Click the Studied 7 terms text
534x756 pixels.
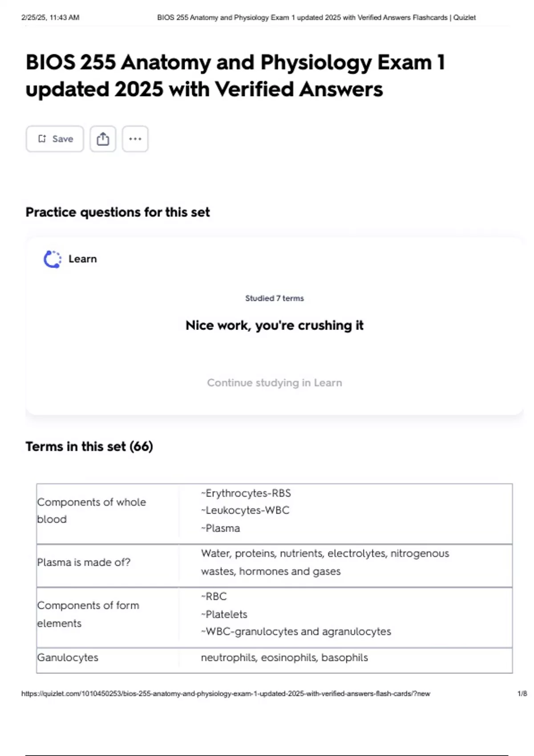[x=275, y=298]
